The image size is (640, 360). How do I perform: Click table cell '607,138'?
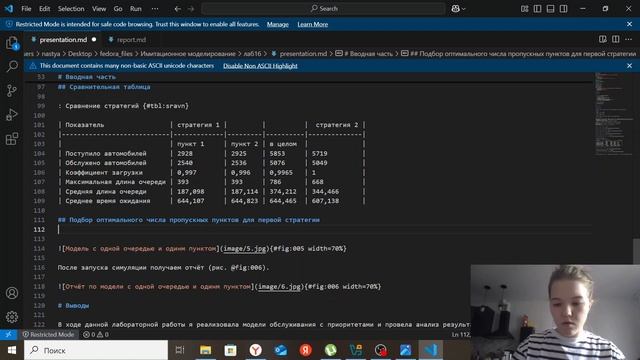coord(325,201)
